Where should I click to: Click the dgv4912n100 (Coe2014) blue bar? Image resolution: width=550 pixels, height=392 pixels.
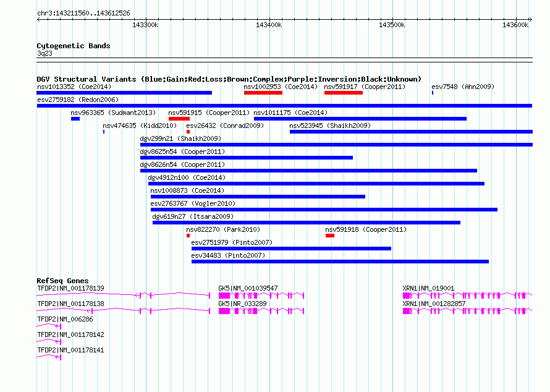tap(316, 184)
